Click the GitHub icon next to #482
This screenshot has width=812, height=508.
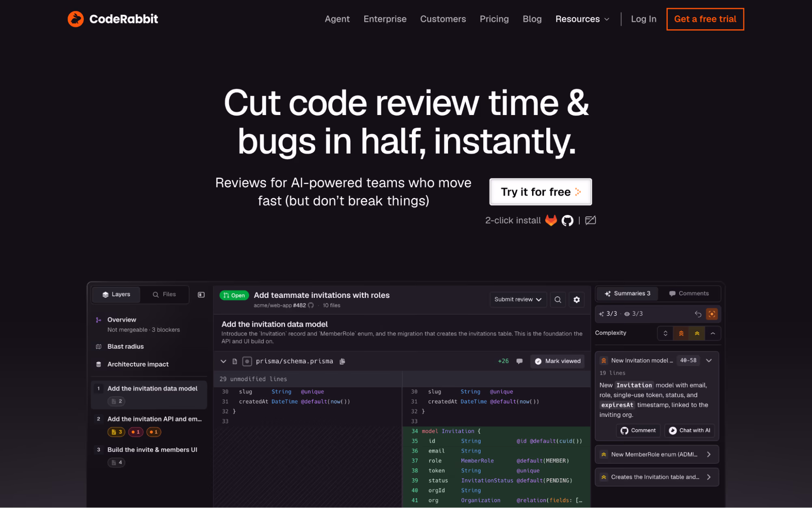[311, 305]
